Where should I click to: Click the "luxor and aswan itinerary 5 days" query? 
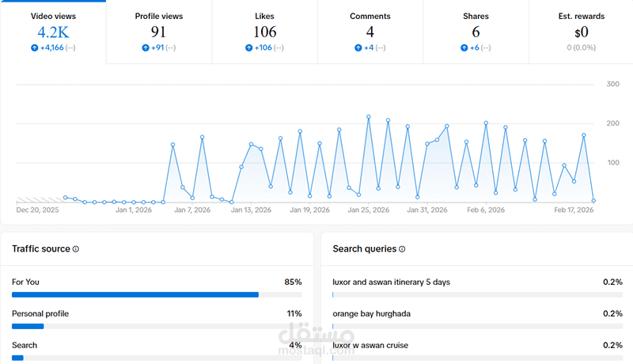[x=392, y=282]
